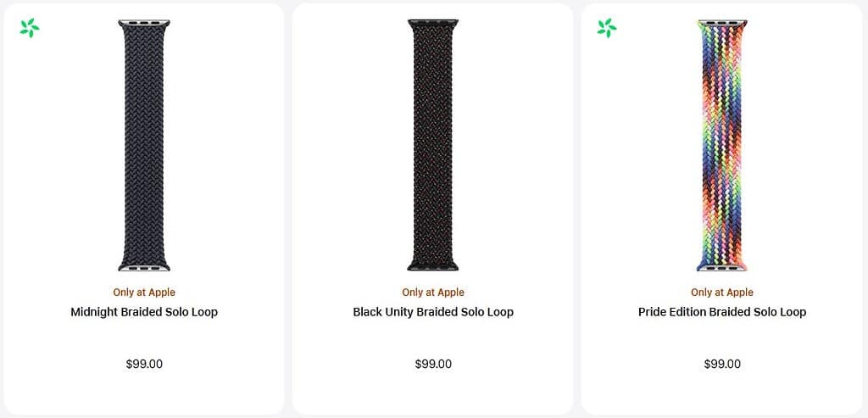Click "Only at Apple" label above Pride Edition title
Viewport: 868px width, 418px height.
(722, 293)
